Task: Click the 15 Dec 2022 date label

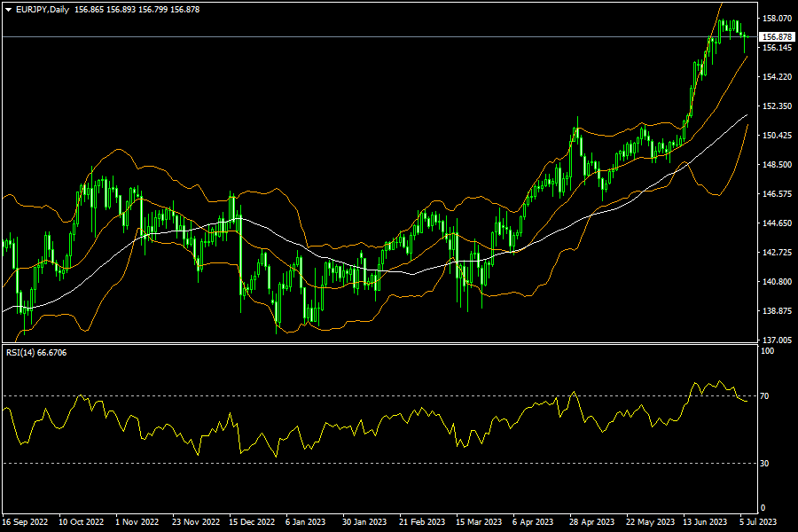Action: pyautogui.click(x=252, y=522)
